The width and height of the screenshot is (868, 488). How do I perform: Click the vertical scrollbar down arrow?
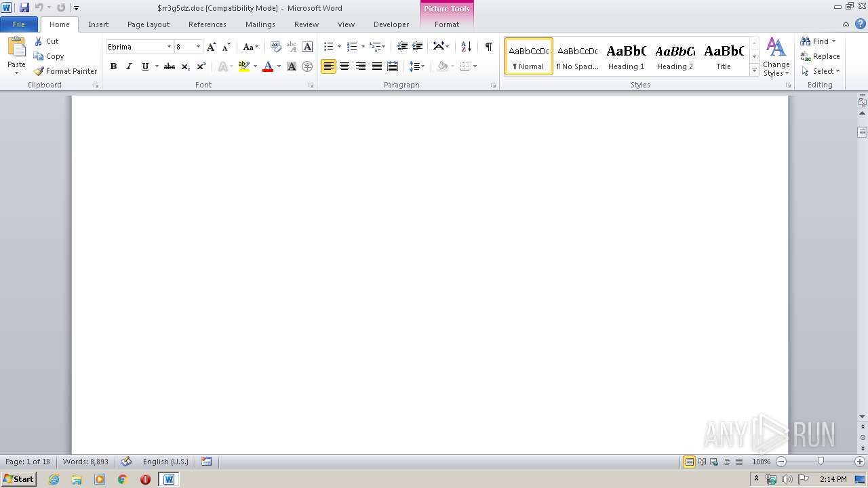coord(863,416)
